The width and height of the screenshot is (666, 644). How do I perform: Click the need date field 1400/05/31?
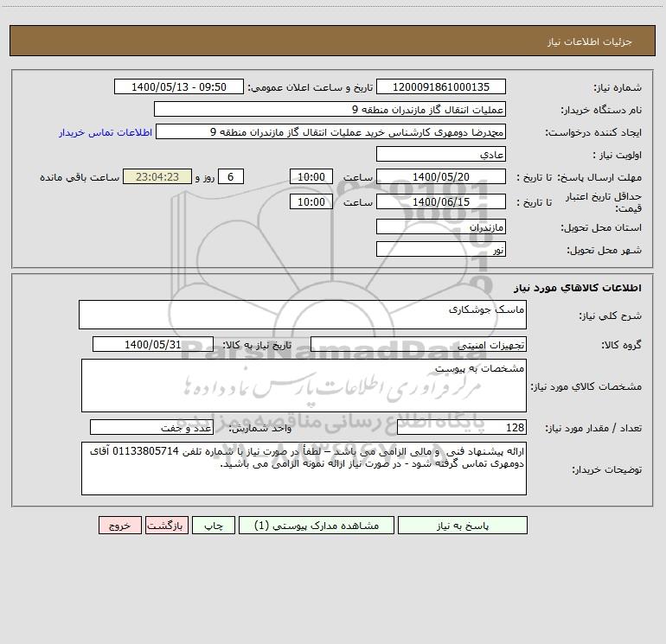tap(153, 344)
